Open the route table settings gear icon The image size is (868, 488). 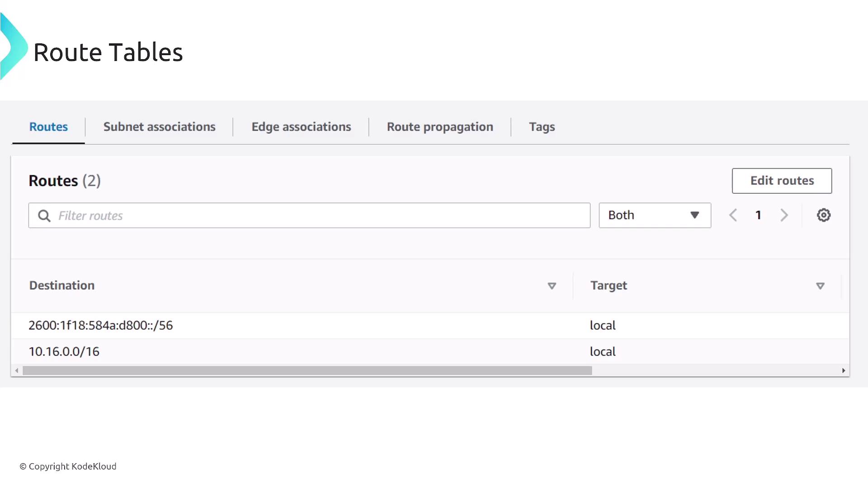point(823,215)
